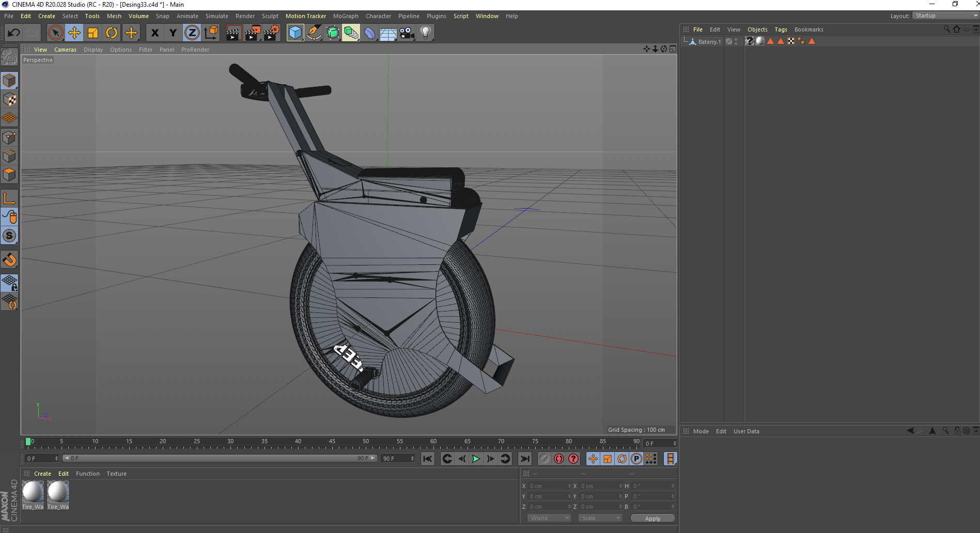The width and height of the screenshot is (980, 533).
Task: Toggle Y axis lock
Action: 173,33
